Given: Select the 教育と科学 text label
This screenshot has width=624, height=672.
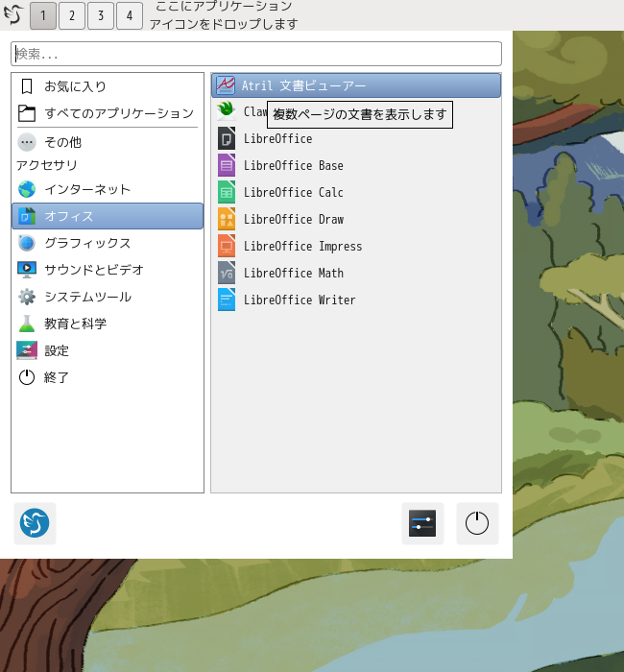Looking at the screenshot, I should (76, 324).
